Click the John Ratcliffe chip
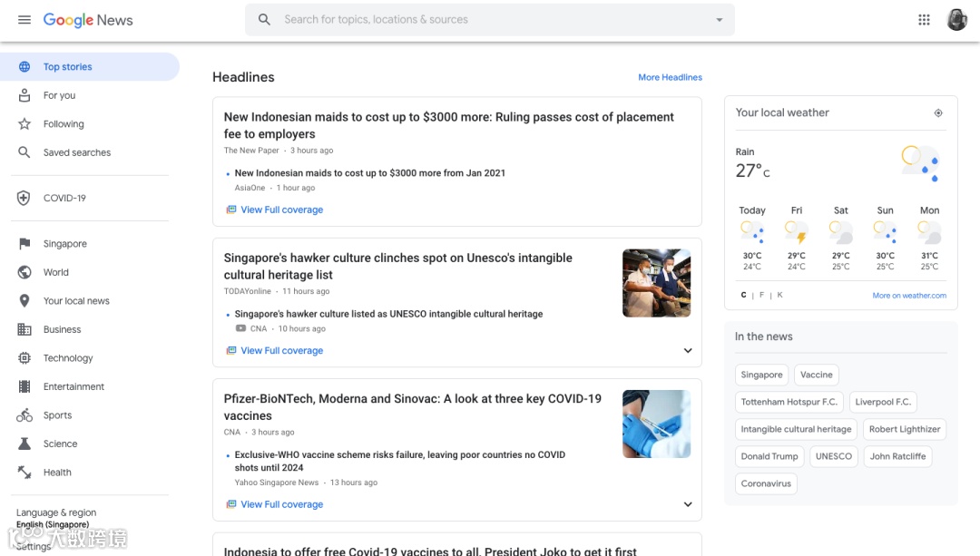 (897, 456)
